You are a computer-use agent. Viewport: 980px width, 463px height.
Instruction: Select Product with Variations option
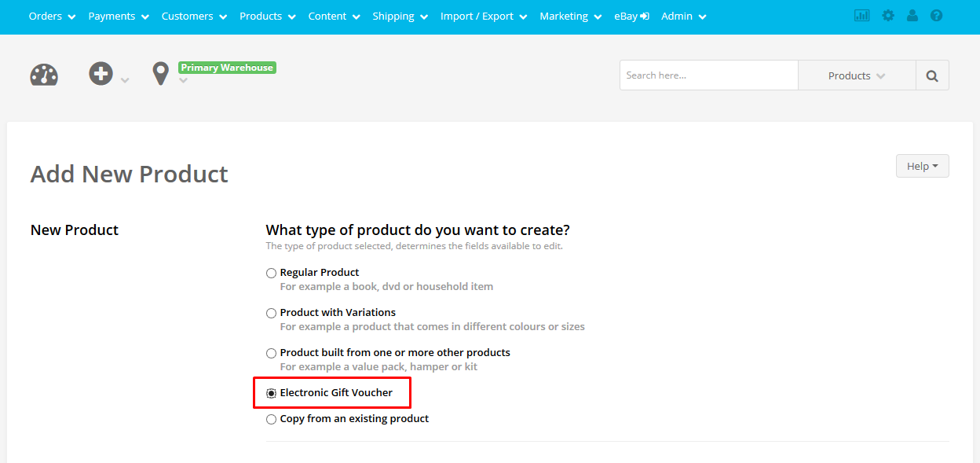pos(271,313)
